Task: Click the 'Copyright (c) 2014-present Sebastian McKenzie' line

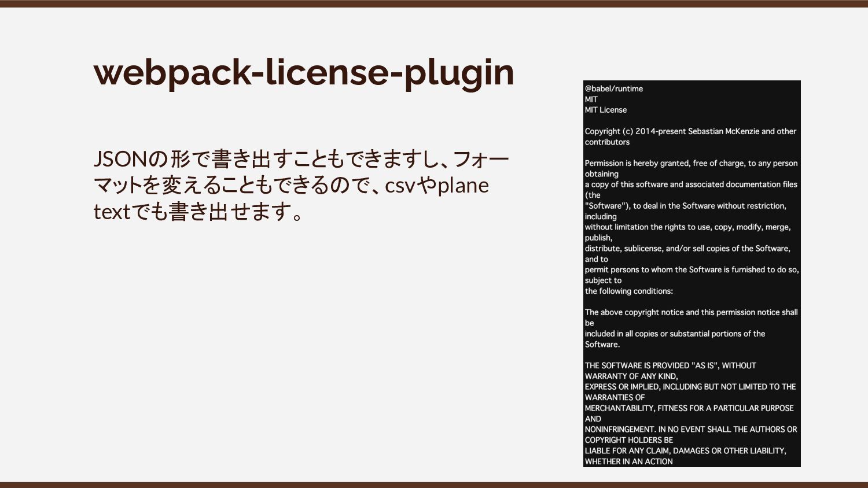Action: click(x=690, y=131)
